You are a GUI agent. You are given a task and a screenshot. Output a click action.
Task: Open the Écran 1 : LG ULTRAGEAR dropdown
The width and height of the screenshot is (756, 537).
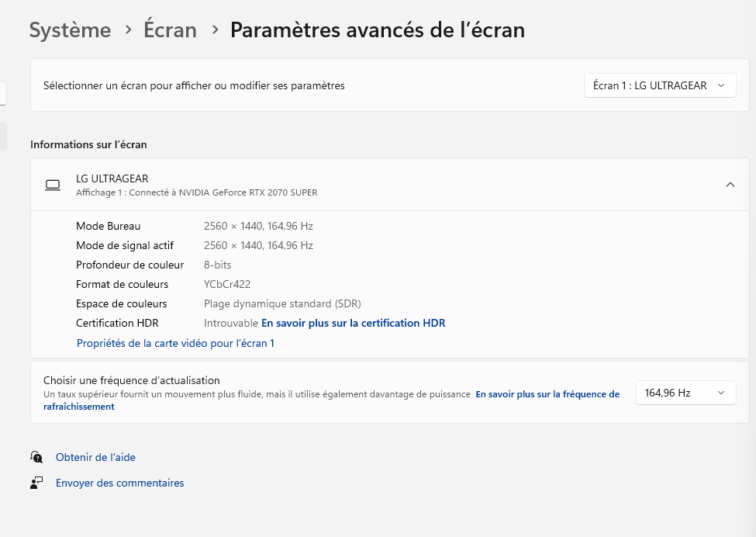(659, 85)
